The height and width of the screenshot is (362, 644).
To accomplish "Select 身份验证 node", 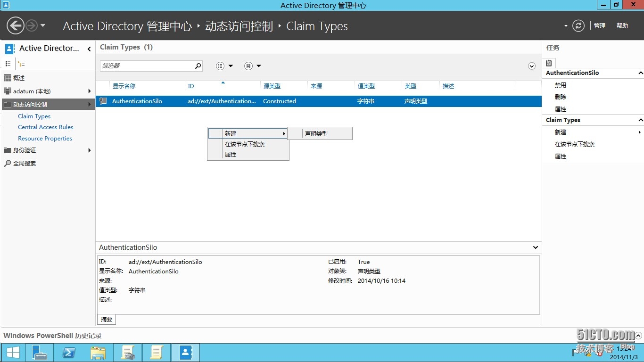I will 25,150.
